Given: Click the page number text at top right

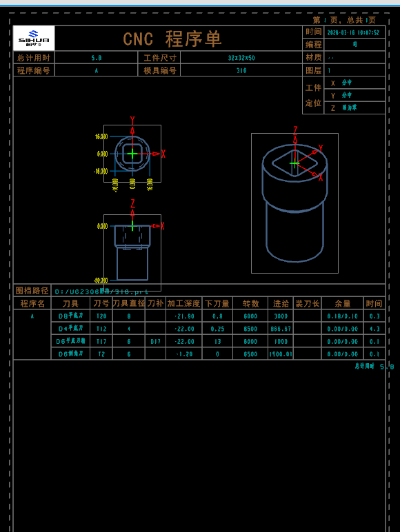Looking at the screenshot, I should [344, 20].
